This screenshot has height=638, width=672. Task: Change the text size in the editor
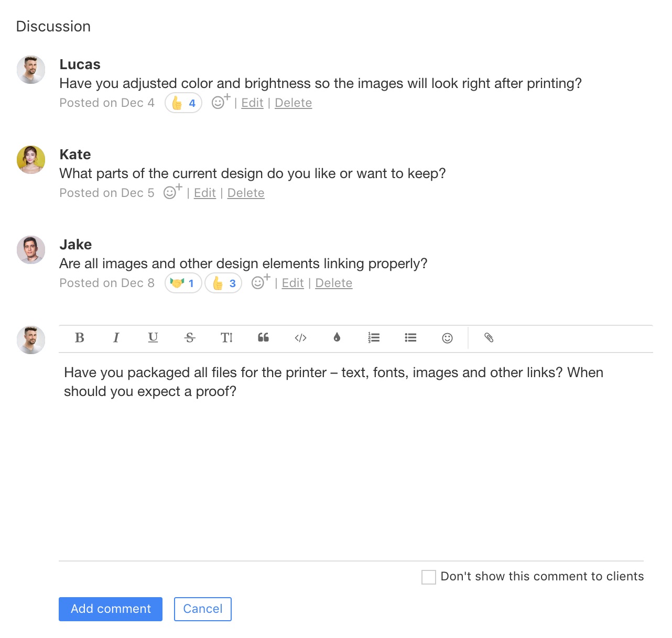click(226, 338)
